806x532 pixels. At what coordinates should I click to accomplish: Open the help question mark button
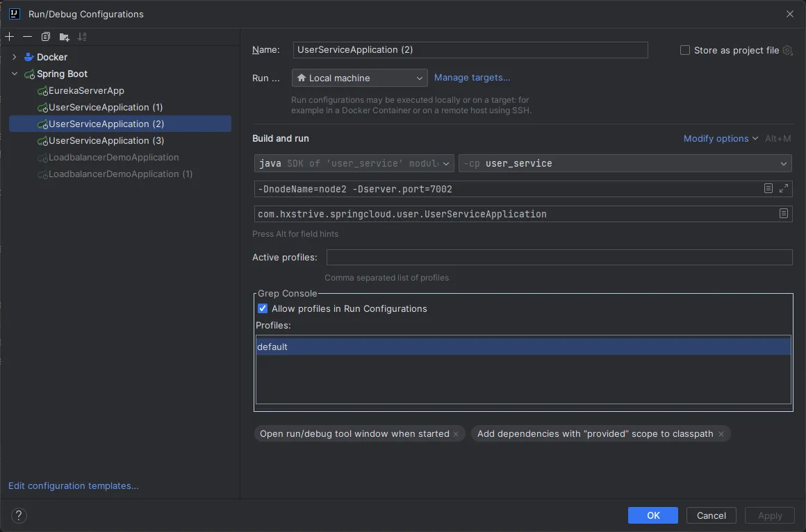[x=19, y=515]
